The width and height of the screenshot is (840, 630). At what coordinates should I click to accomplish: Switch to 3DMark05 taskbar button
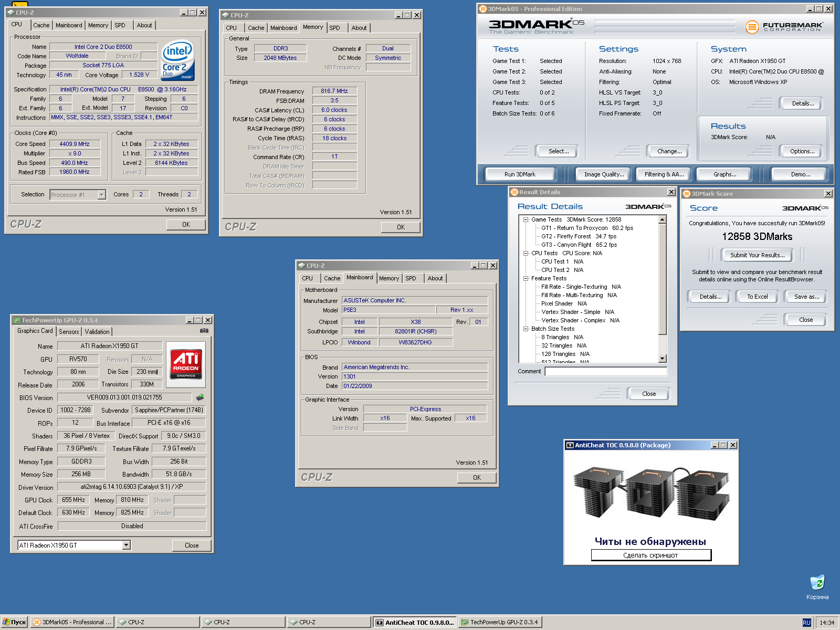[72, 622]
